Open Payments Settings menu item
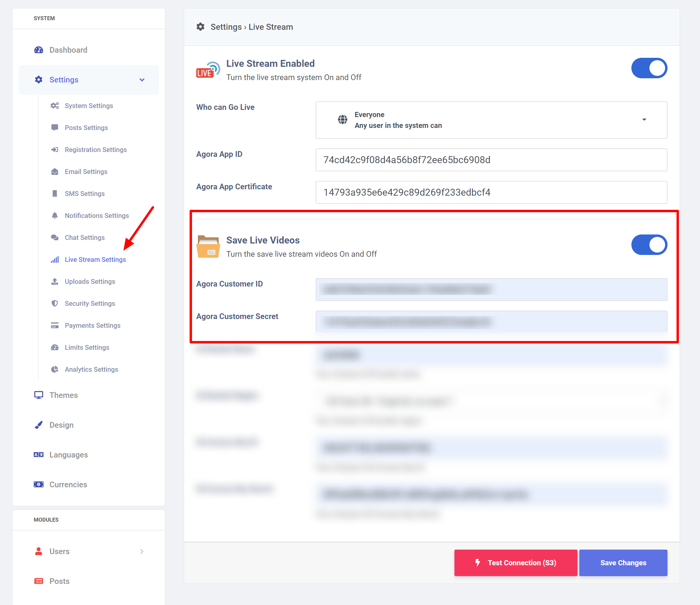700x605 pixels. [93, 325]
